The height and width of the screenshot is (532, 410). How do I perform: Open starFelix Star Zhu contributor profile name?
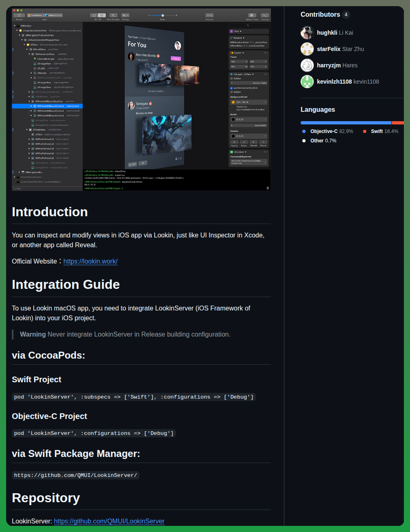point(340,49)
